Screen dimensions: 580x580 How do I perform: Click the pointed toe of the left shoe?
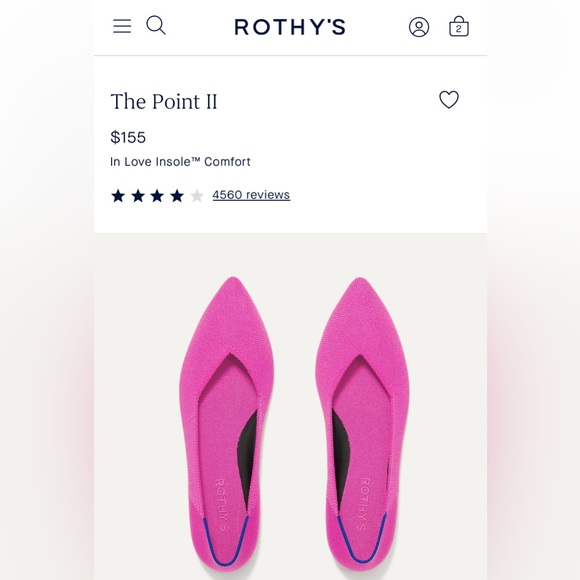[233, 289]
